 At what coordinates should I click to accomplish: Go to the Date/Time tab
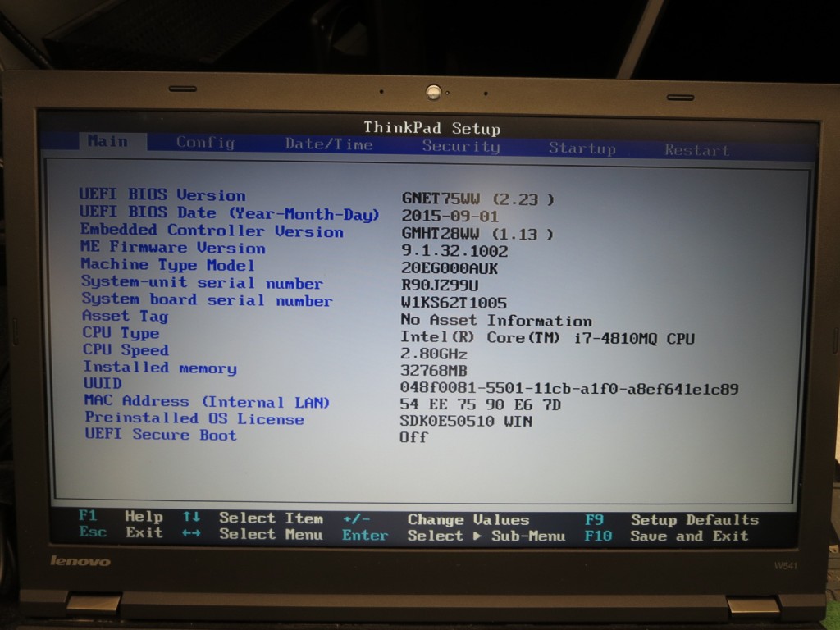[329, 144]
